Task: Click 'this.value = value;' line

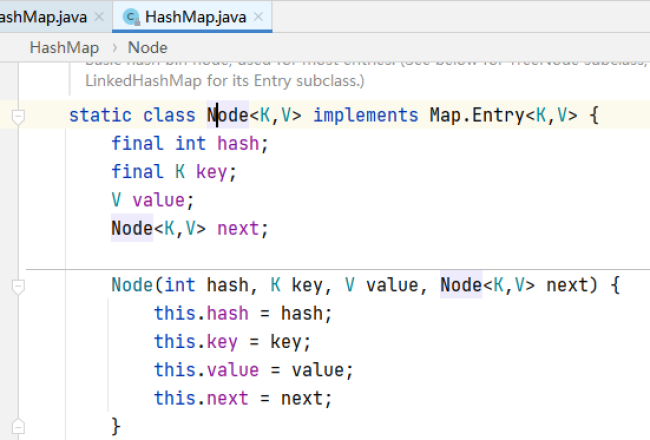Action: pos(253,370)
